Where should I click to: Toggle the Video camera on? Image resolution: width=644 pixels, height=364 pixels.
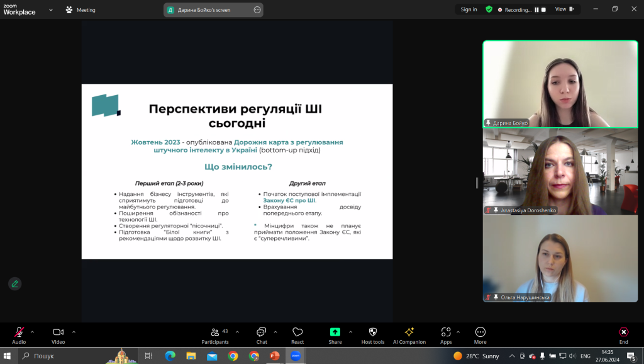click(x=58, y=336)
